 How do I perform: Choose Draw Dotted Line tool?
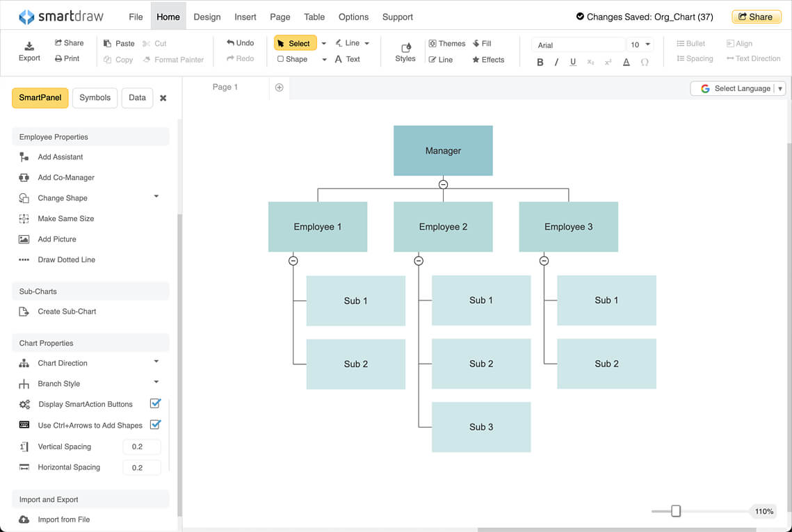tap(25, 259)
